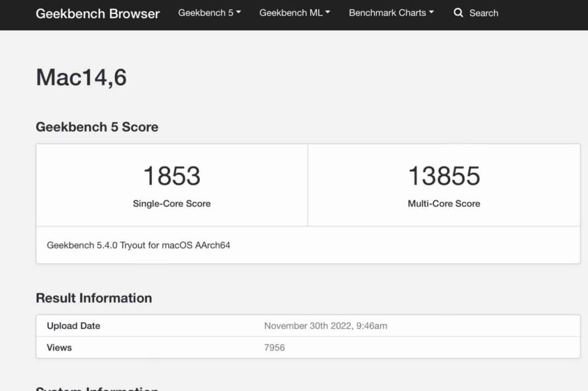This screenshot has width=588, height=391.
Task: Click the multi-core score value 13855
Action: click(x=444, y=176)
